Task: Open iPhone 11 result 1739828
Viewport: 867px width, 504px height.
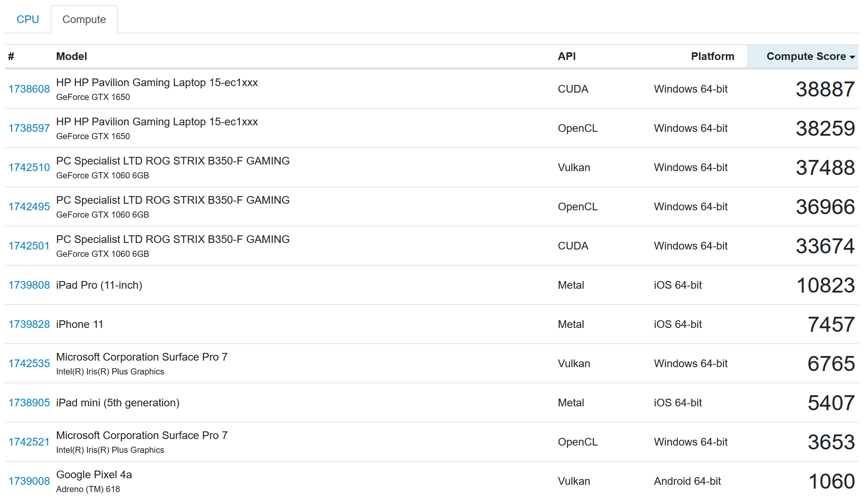Action: (29, 324)
